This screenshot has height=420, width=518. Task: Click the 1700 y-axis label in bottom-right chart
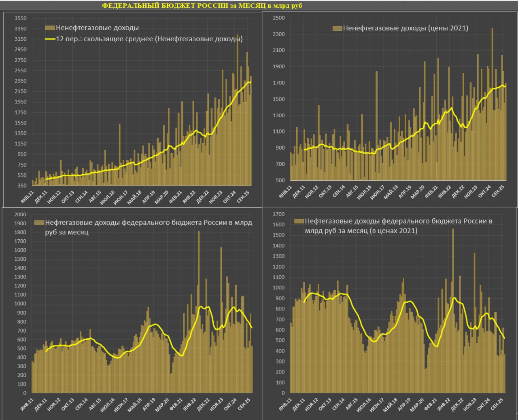point(278,214)
